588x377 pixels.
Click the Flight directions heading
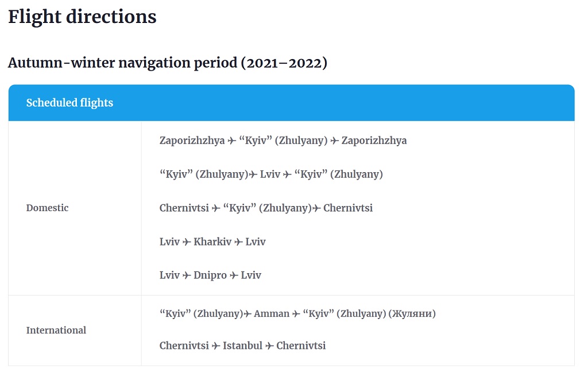83,17
